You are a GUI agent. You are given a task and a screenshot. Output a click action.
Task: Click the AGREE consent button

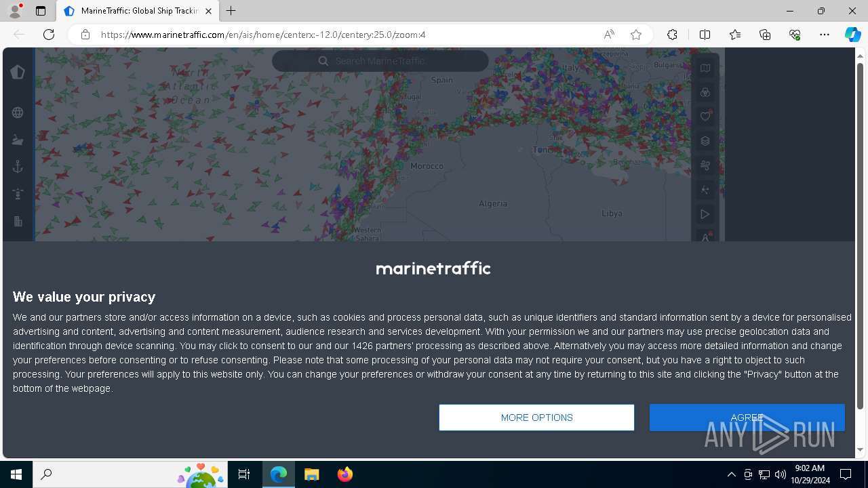[x=747, y=418]
